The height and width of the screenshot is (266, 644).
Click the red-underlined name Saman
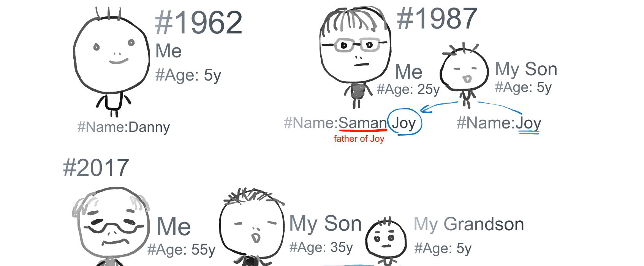[x=362, y=123]
